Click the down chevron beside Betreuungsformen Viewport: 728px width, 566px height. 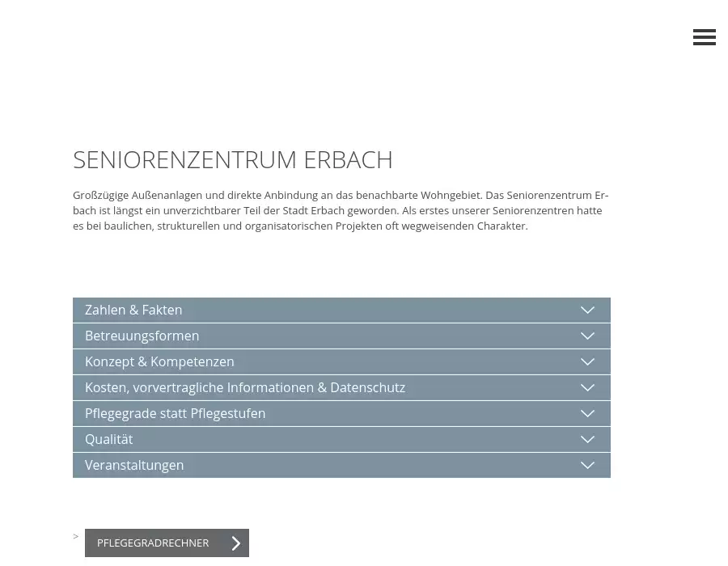(x=587, y=336)
